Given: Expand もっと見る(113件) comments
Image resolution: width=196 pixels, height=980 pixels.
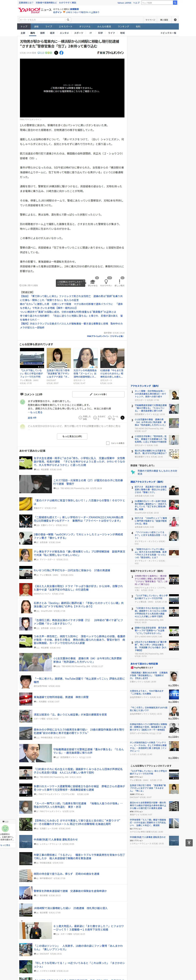Looking at the screenshot, I should tap(72, 436).
